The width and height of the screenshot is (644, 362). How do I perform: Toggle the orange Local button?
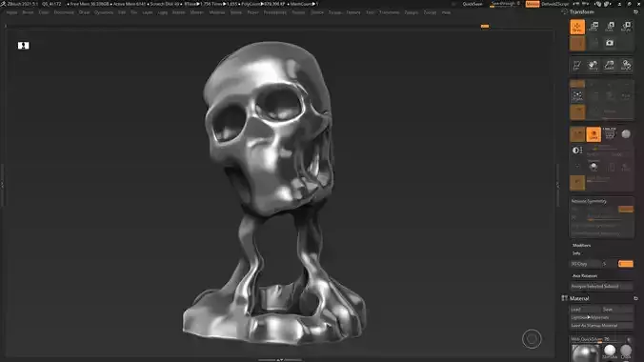coord(577,112)
